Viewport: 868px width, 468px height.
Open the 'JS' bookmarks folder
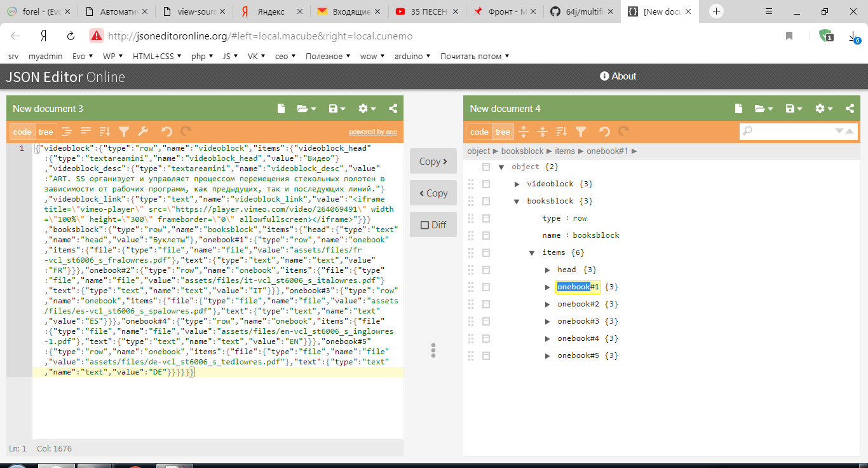pos(230,56)
